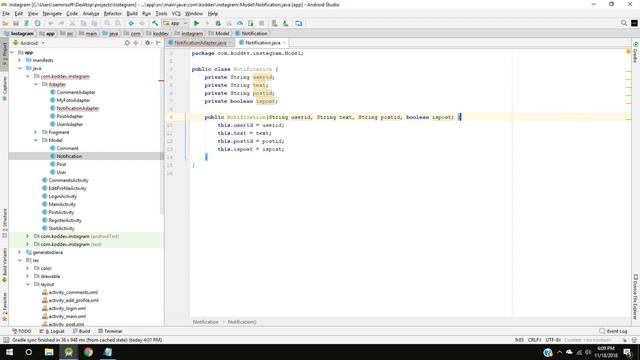Image resolution: width=640 pixels, height=360 pixels.
Task: Open the Refactor menu
Action: [x=113, y=13]
